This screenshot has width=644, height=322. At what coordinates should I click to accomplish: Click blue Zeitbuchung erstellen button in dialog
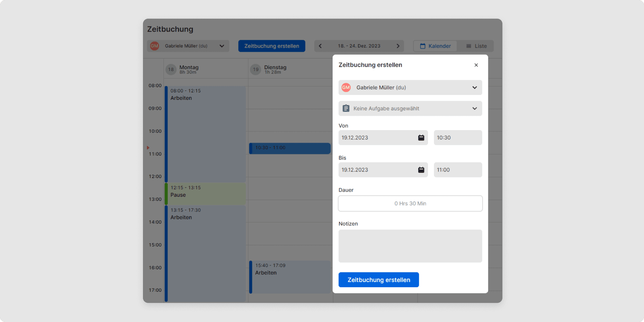coord(379,280)
